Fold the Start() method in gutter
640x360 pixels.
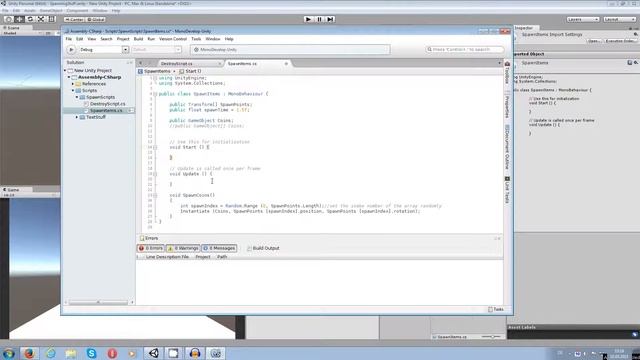155,147
